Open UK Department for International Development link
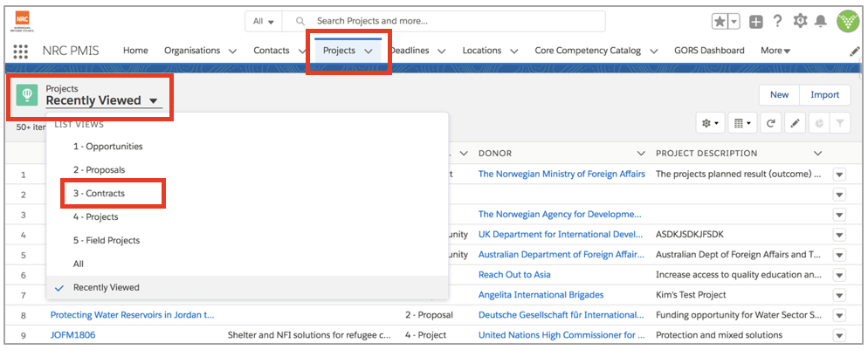The height and width of the screenshot is (350, 868). 561,235
